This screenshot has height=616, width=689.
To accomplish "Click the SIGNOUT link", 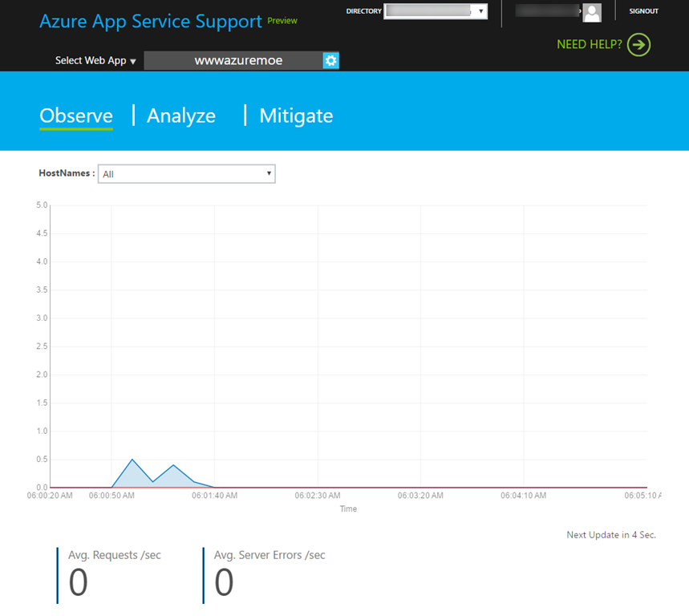I will (x=643, y=11).
